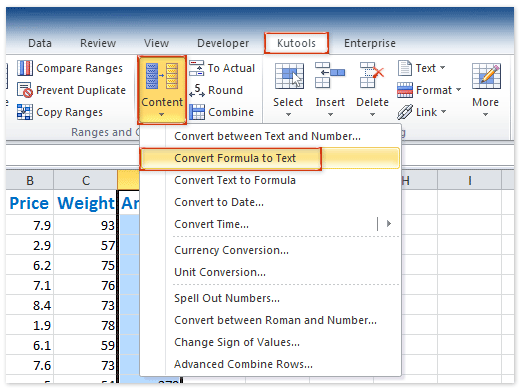
Task: Open the Developer tab
Action: [223, 43]
